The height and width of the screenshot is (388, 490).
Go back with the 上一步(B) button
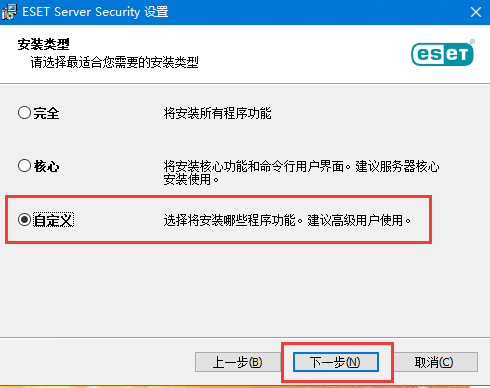coord(237,362)
